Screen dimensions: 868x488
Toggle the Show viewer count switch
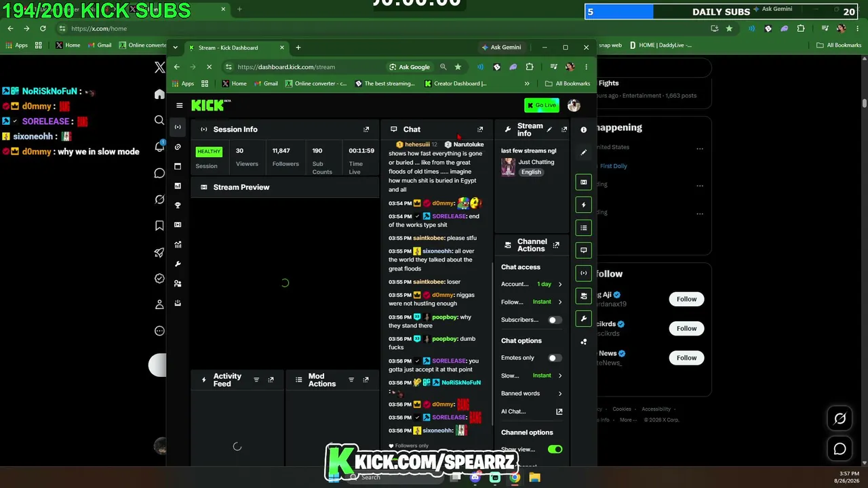pyautogui.click(x=555, y=449)
